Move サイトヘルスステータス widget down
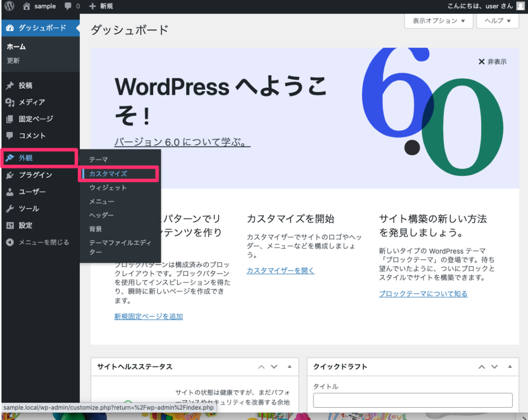 click(x=274, y=367)
